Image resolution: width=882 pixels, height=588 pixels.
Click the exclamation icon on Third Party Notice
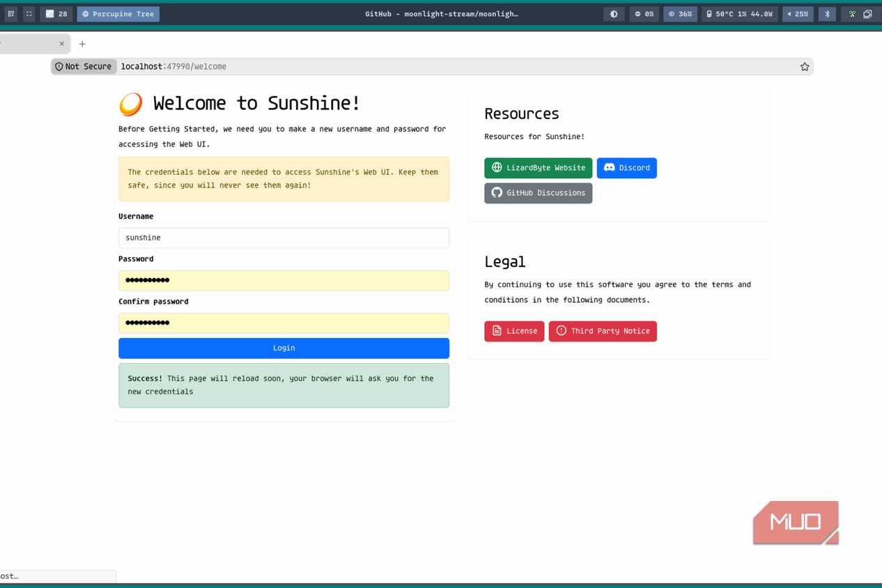coord(561,330)
